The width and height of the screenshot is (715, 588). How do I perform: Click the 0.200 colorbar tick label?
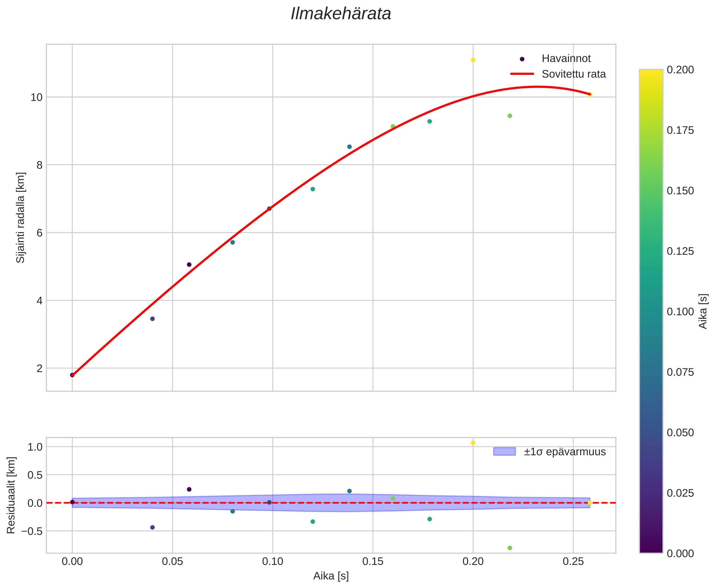point(680,70)
